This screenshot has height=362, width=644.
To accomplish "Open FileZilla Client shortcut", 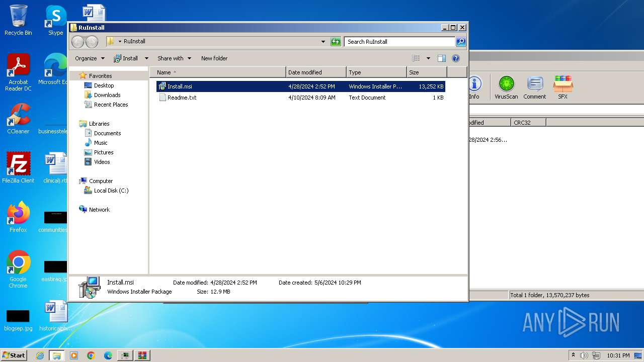I will pos(18,167).
